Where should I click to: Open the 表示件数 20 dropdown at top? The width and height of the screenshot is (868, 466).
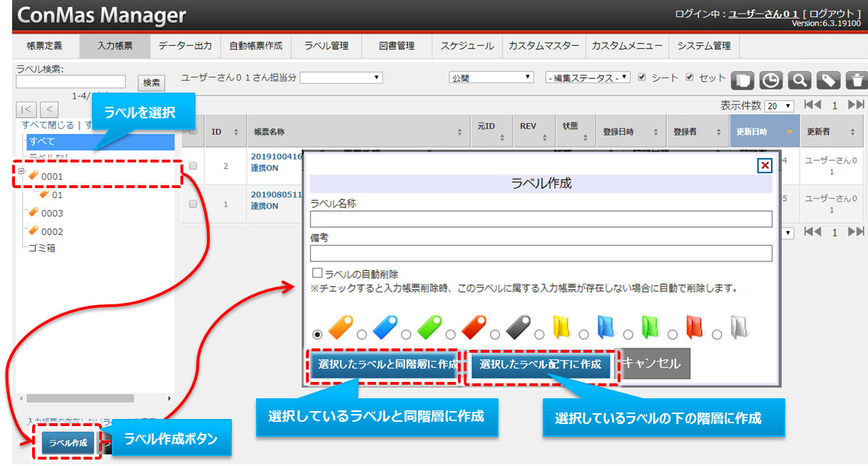[779, 106]
